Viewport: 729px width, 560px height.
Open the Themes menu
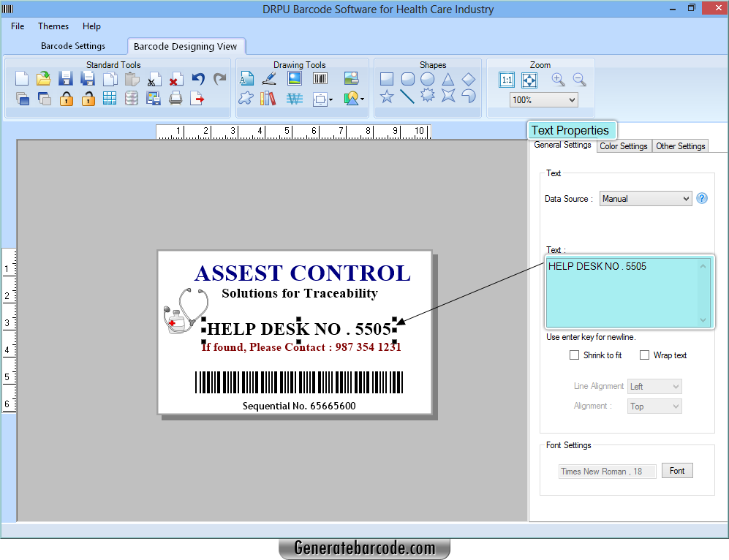click(x=53, y=26)
